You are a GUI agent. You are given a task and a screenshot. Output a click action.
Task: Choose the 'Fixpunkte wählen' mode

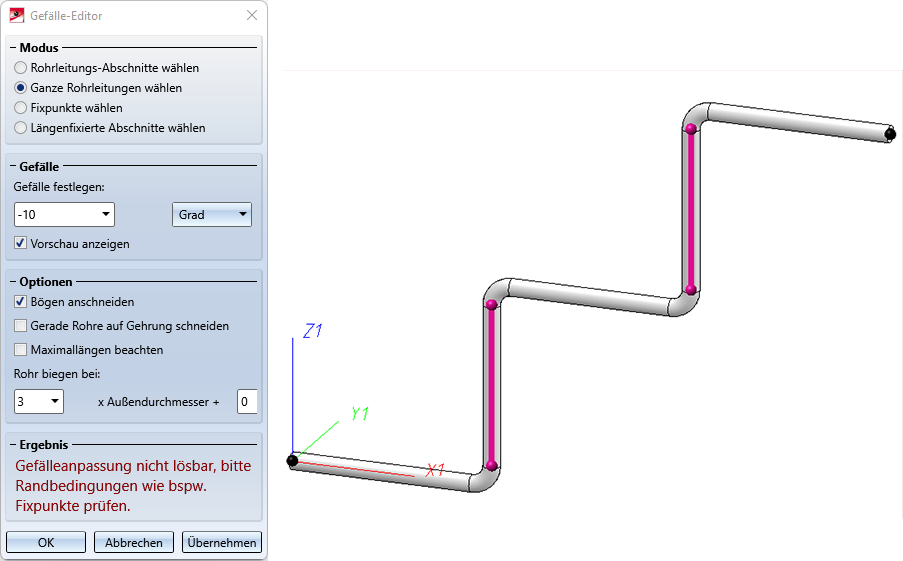click(21, 108)
